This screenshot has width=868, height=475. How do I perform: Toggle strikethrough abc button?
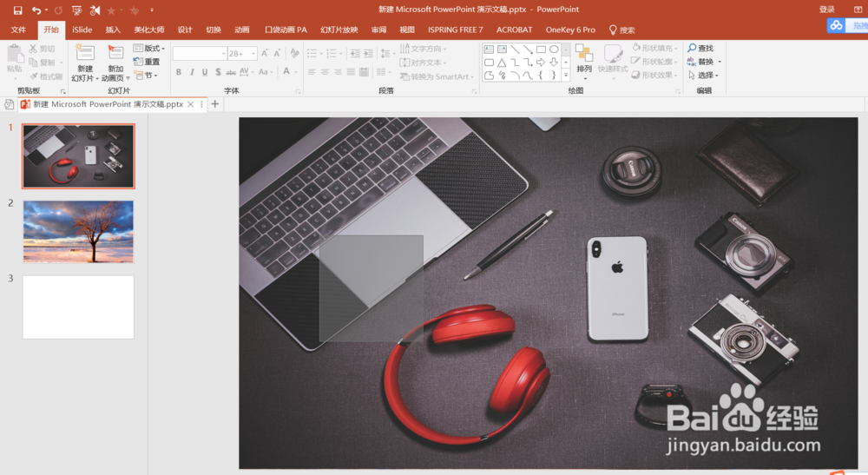(231, 72)
